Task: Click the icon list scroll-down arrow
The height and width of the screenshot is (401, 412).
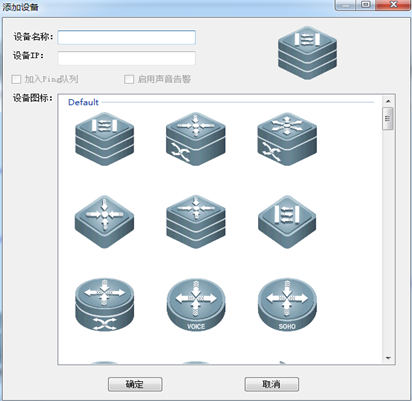Action: click(388, 358)
